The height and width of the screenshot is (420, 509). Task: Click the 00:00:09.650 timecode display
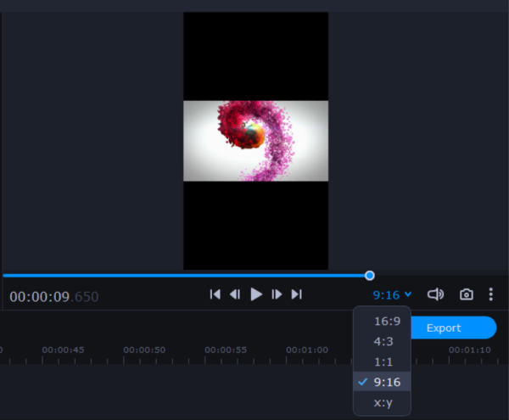click(54, 297)
